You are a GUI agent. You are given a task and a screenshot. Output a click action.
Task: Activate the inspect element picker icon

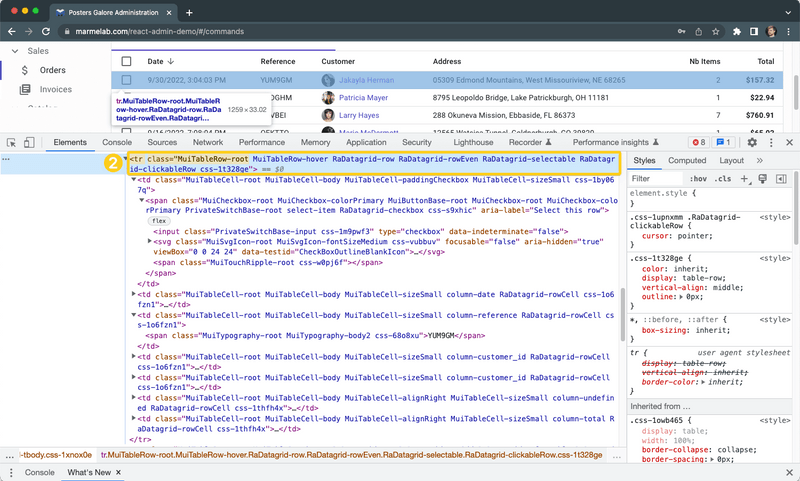pos(10,143)
